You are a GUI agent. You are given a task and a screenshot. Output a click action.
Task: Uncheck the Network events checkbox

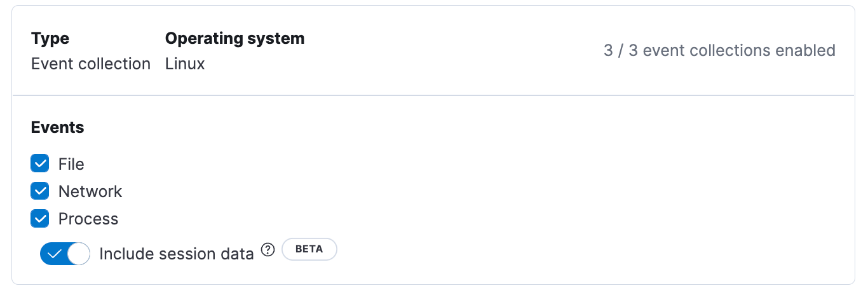coord(40,191)
